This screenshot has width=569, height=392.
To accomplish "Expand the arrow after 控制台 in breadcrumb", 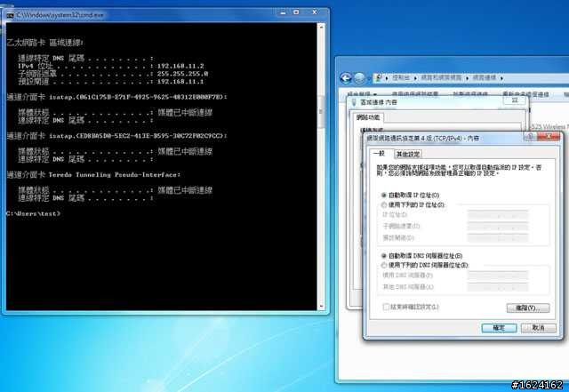I will pos(415,78).
